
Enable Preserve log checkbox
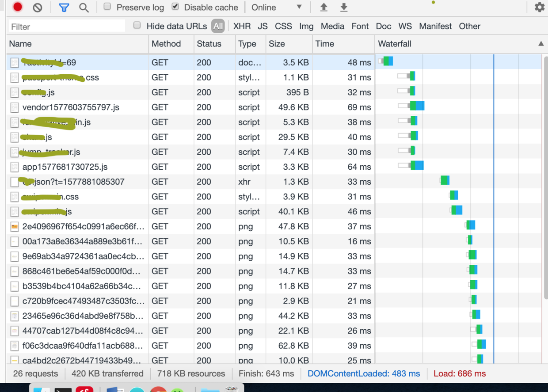[x=107, y=7]
